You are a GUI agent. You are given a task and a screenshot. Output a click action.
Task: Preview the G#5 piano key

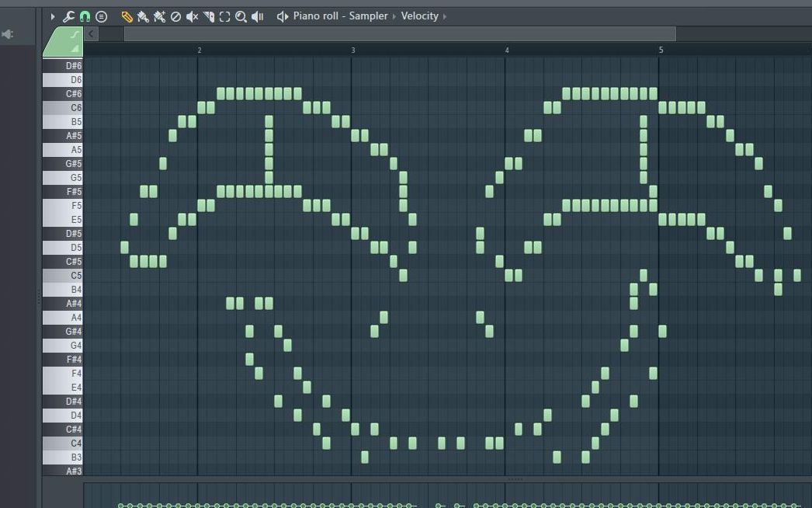[63, 164]
